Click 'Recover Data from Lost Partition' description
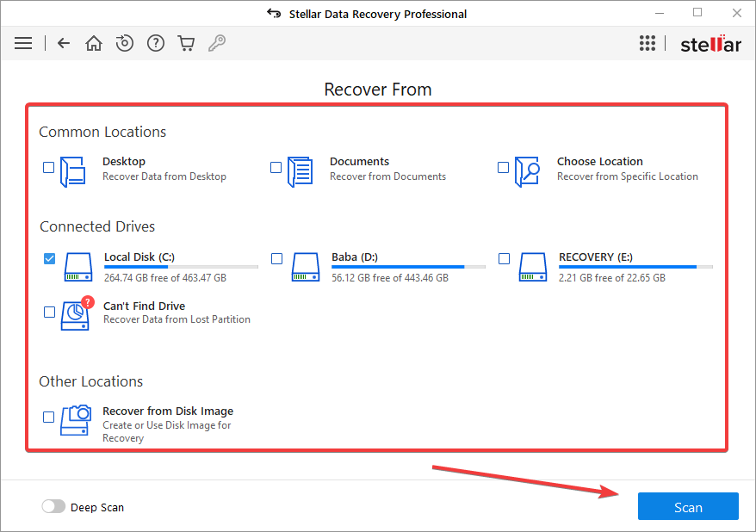This screenshot has width=756, height=532. click(x=177, y=319)
